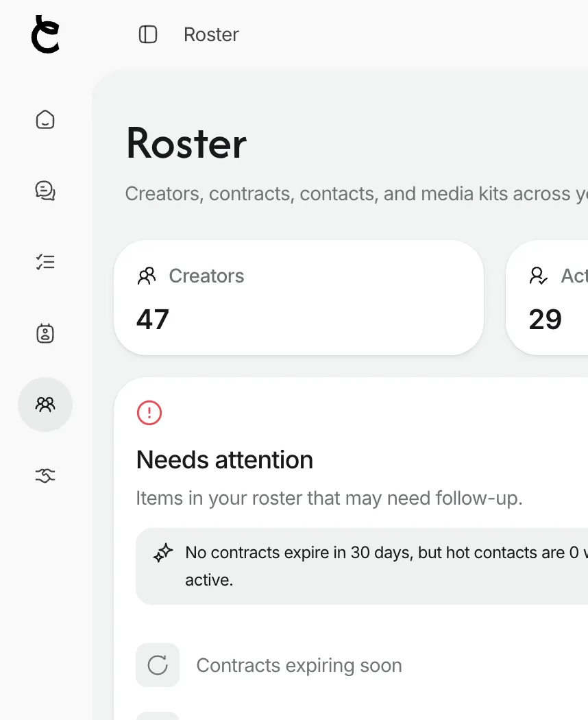Open the Home icon in the sidebar
Viewport: 588px width, 720px height.
pyautogui.click(x=45, y=119)
